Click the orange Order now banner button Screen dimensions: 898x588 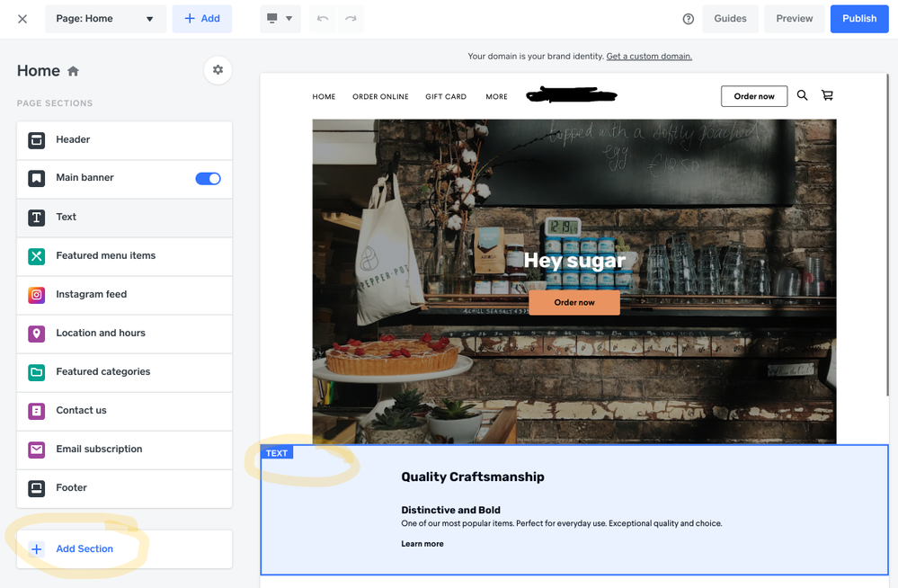[x=574, y=302]
